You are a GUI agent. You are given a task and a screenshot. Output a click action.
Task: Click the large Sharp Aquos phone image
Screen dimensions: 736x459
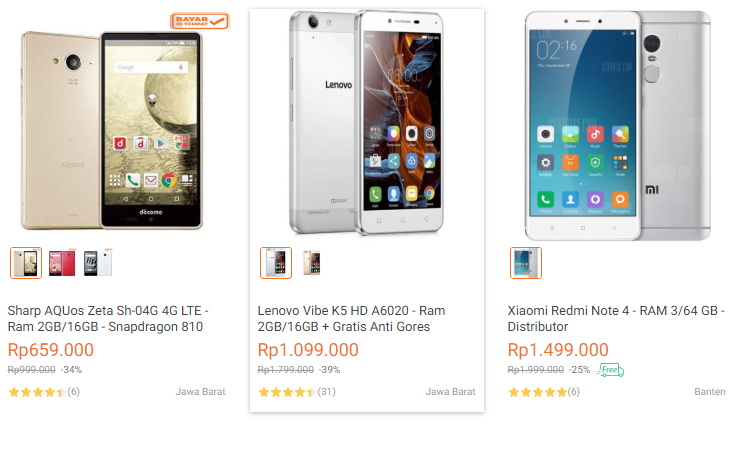point(112,130)
